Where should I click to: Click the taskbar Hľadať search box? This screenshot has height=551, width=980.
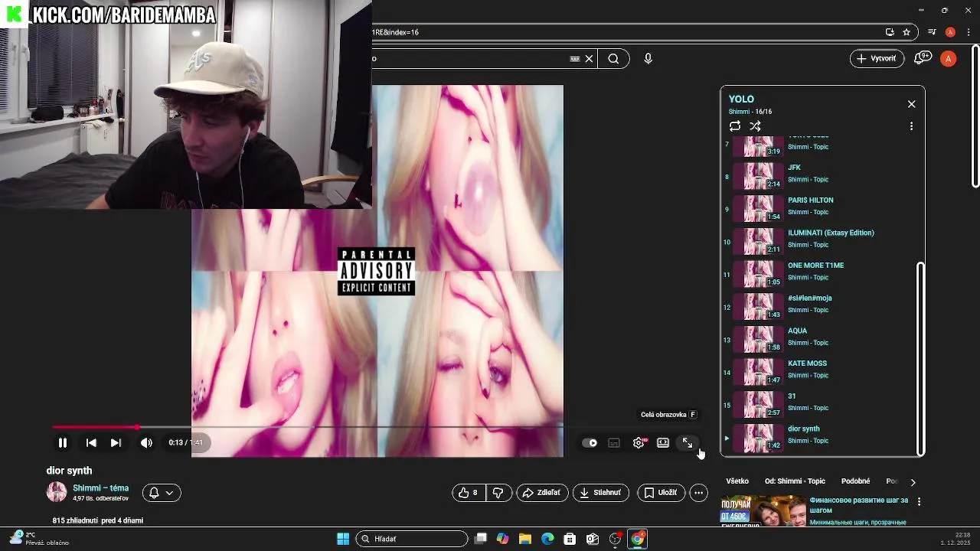[x=413, y=539]
